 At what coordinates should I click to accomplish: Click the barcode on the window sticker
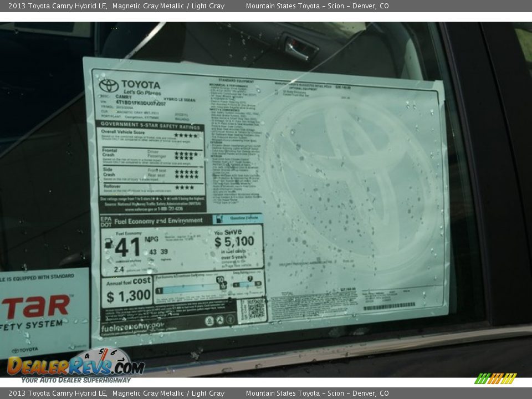389,307
